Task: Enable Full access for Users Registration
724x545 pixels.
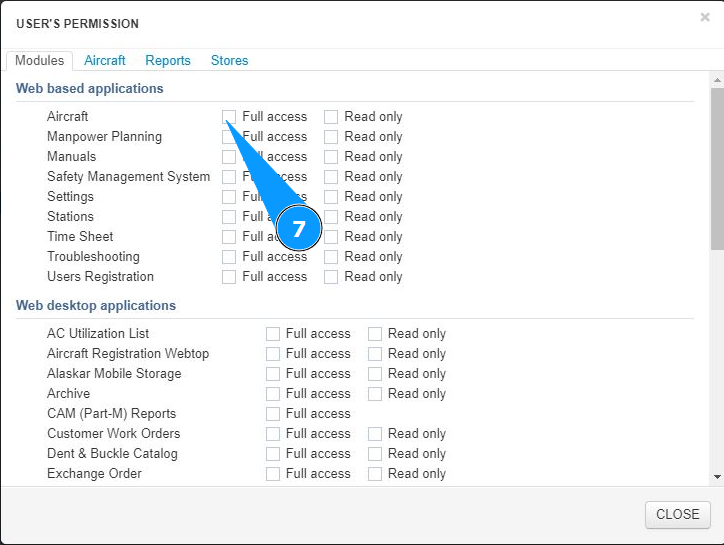Action: (x=230, y=277)
